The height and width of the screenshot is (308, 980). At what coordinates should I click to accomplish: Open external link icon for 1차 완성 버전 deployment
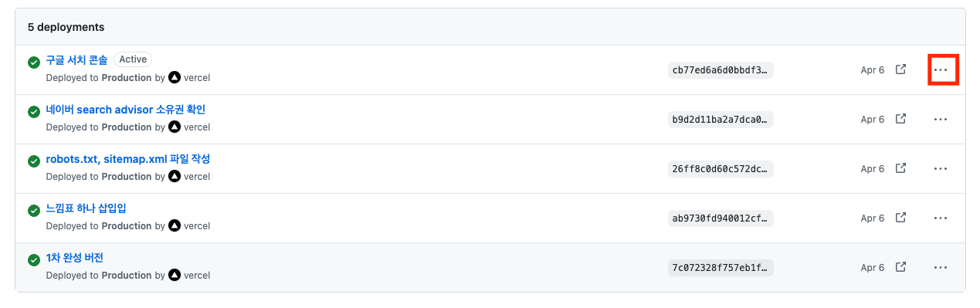(900, 267)
